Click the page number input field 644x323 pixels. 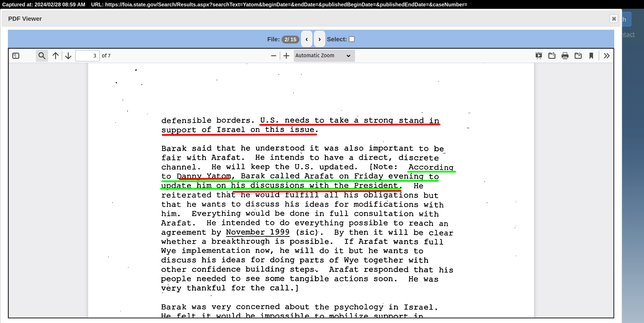point(87,56)
